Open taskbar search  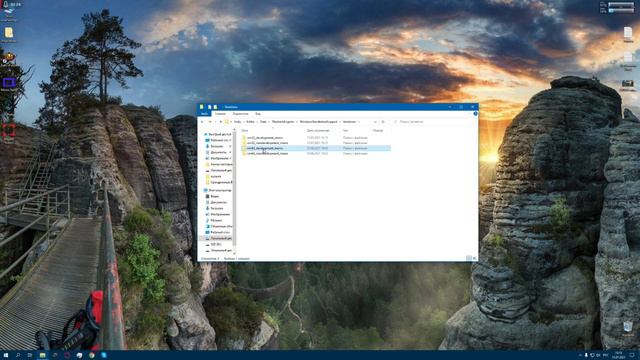click(x=18, y=356)
